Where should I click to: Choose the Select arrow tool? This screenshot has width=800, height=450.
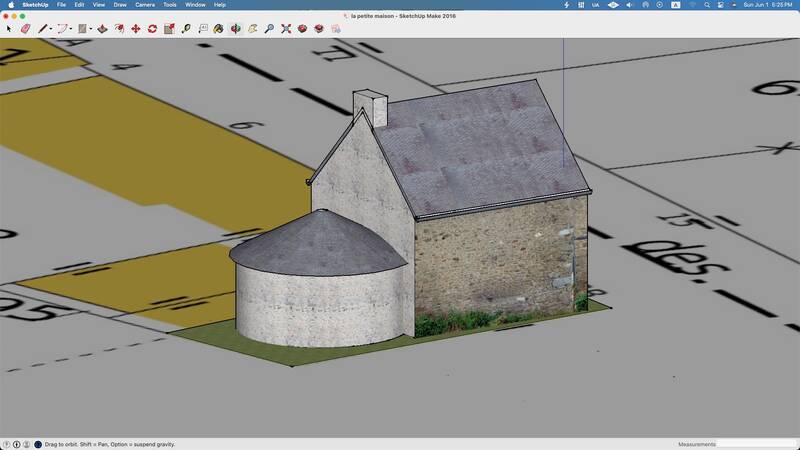pyautogui.click(x=9, y=29)
